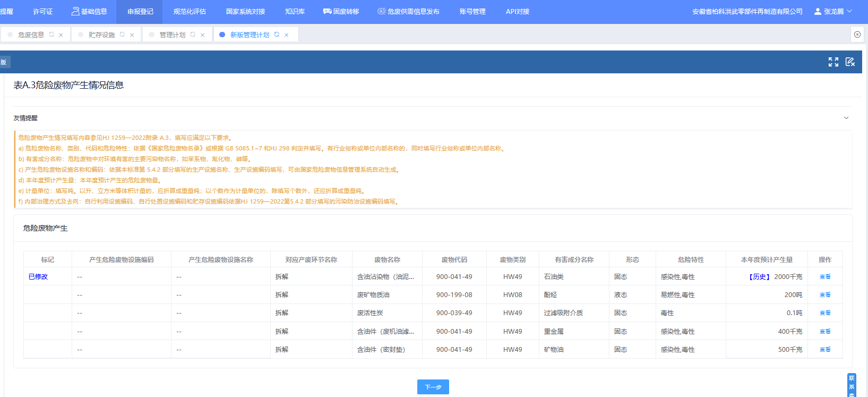The height and width of the screenshot is (397, 868).
Task: Switch to the 危废信息 tab
Action: pos(31,35)
